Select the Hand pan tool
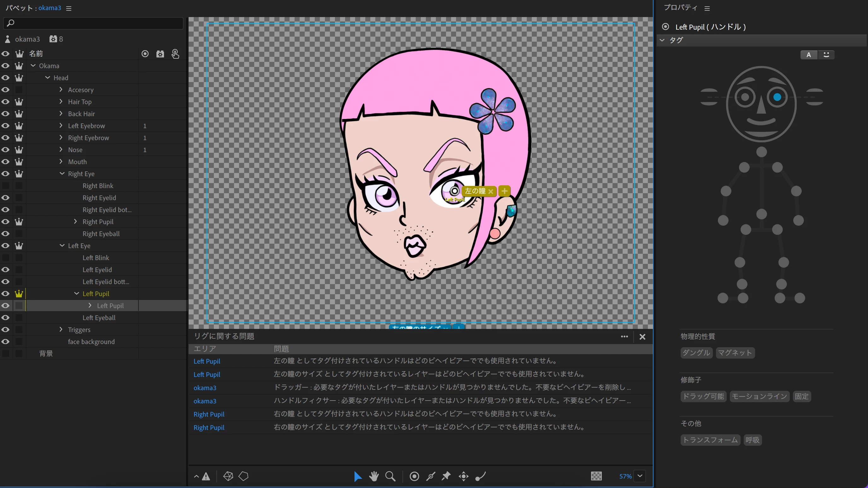 pos(374,476)
